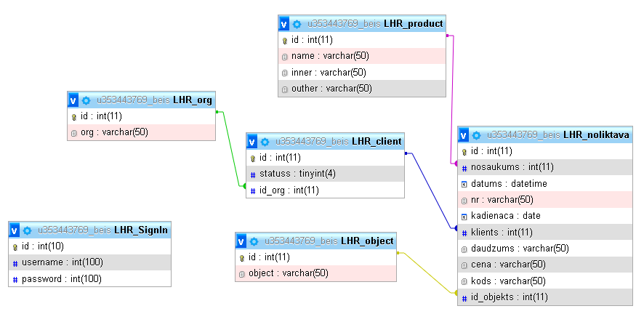This screenshot has height=322, width=644.
Task: Click the gear icon on LHR_noliktava table
Action: coord(476,134)
